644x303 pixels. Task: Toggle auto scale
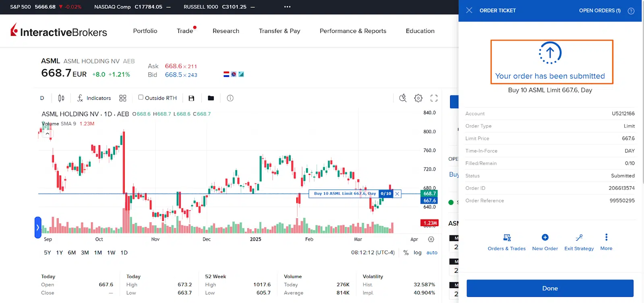pyautogui.click(x=432, y=253)
